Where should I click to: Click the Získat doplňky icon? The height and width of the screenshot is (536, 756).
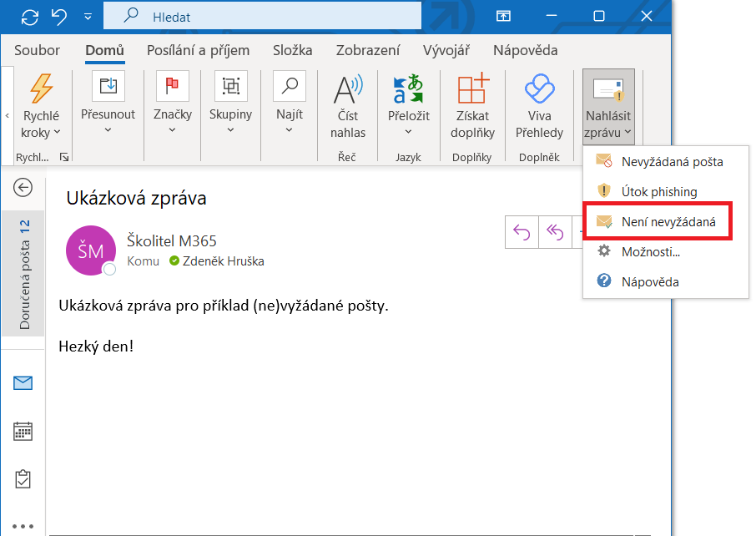click(472, 88)
